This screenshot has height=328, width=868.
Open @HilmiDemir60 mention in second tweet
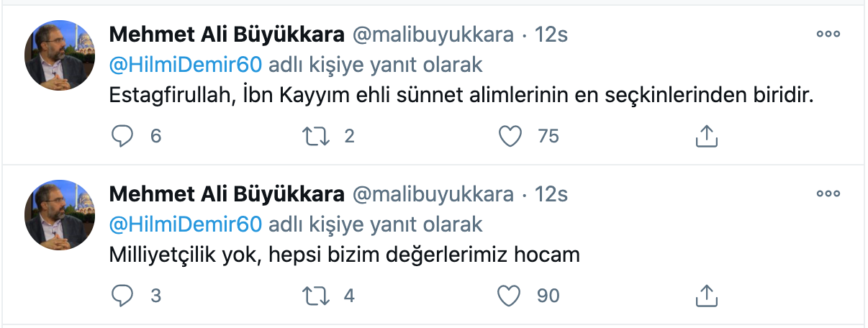pos(185,224)
